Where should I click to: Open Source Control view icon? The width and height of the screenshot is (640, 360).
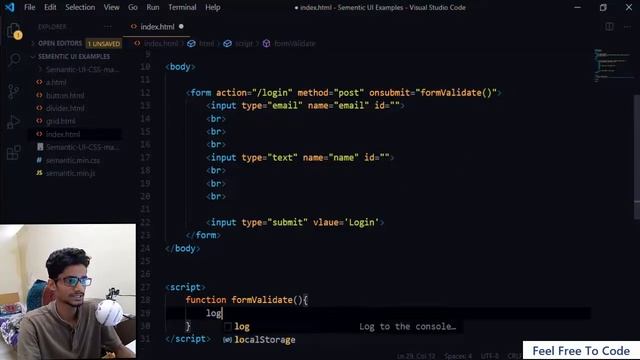[x=13, y=91]
